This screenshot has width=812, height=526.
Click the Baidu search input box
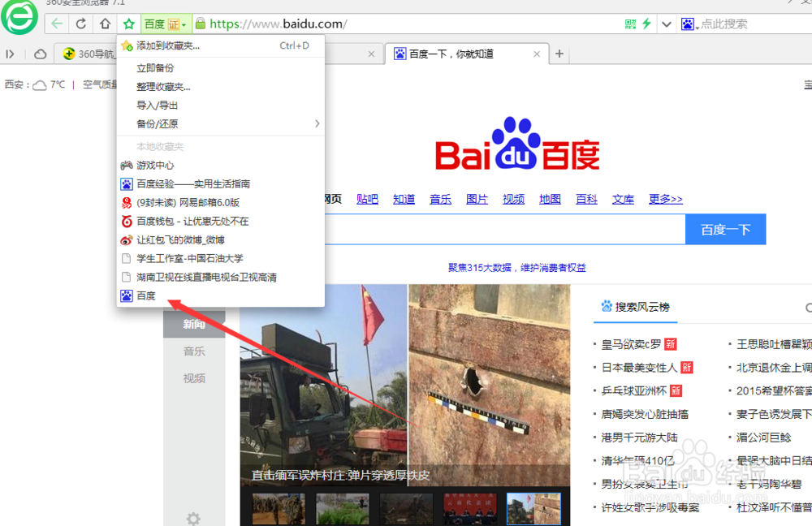click(x=505, y=230)
